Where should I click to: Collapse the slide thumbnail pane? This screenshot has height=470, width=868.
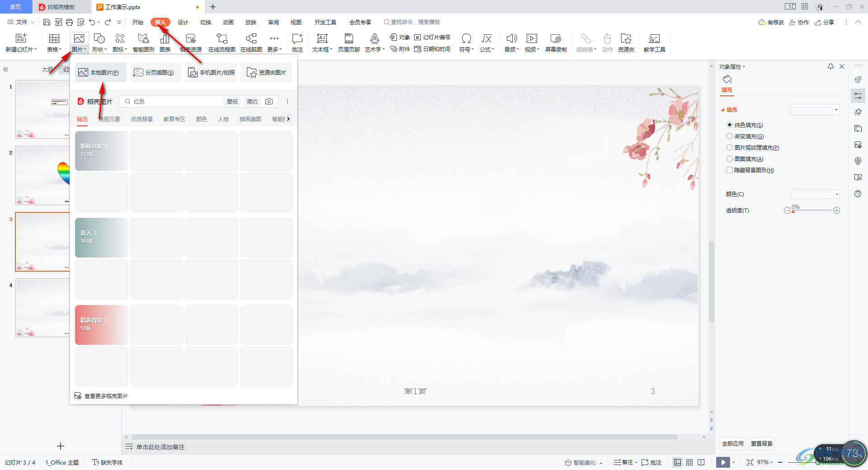(6, 70)
